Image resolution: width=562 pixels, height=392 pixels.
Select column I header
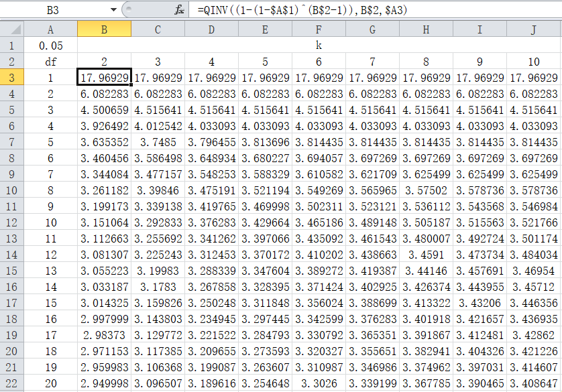[x=480, y=29]
